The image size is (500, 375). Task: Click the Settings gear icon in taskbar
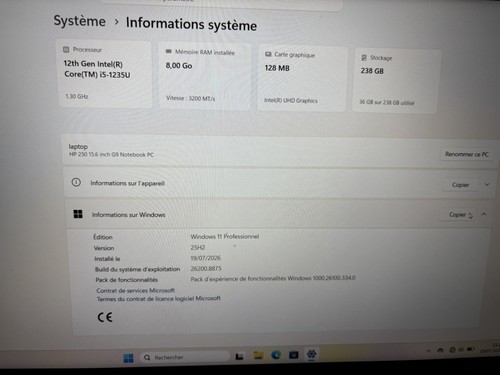tap(311, 354)
